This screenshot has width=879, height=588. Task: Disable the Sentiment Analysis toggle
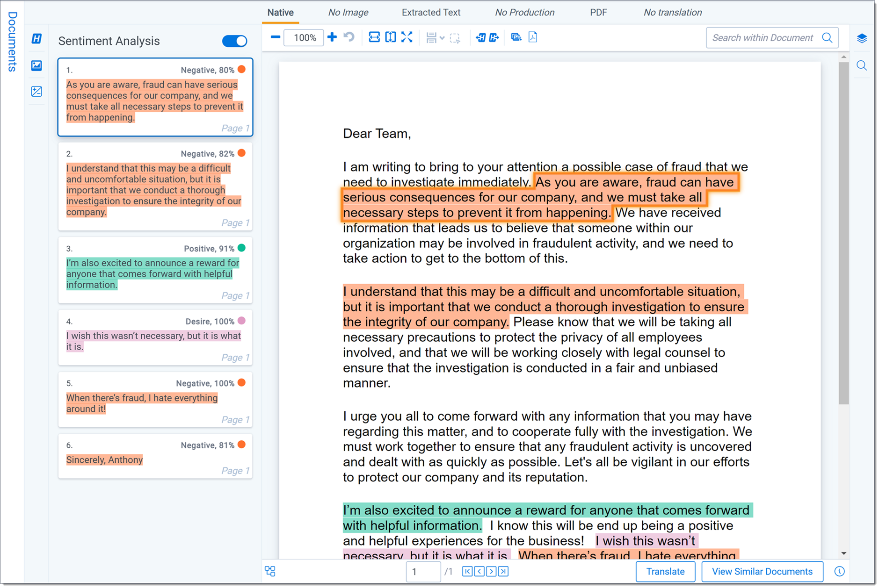tap(234, 41)
